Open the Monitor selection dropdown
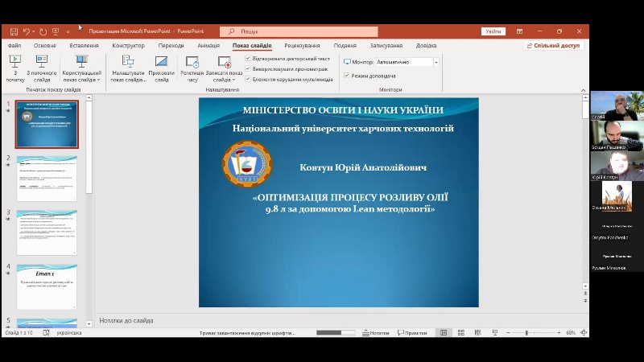Image resolution: width=644 pixels, height=362 pixels. pyautogui.click(x=436, y=62)
